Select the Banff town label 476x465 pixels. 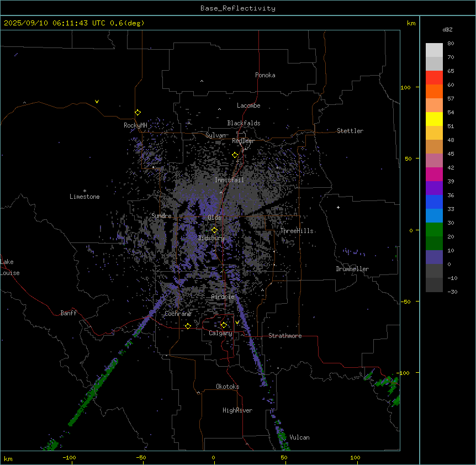(68, 313)
